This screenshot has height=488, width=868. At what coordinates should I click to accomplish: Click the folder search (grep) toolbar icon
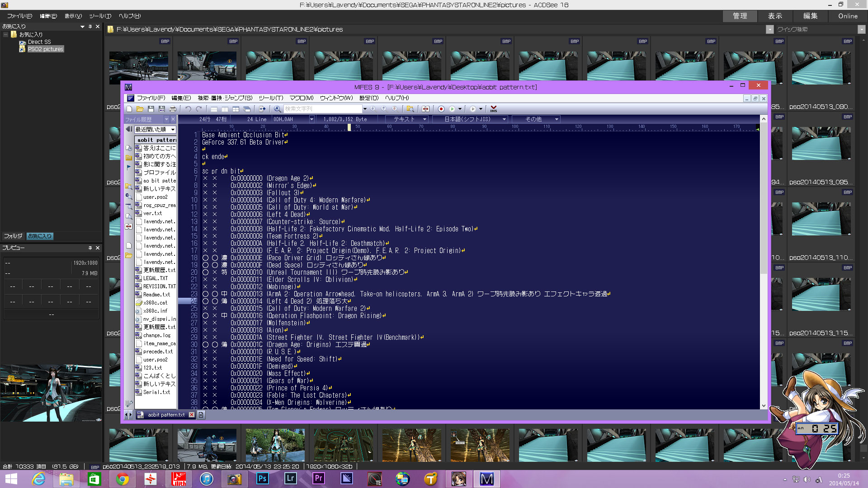click(410, 109)
